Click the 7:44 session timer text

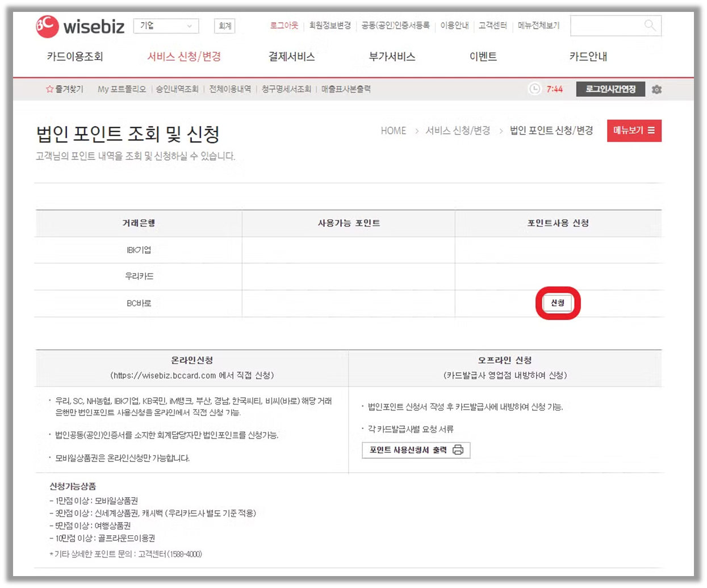pyautogui.click(x=554, y=89)
